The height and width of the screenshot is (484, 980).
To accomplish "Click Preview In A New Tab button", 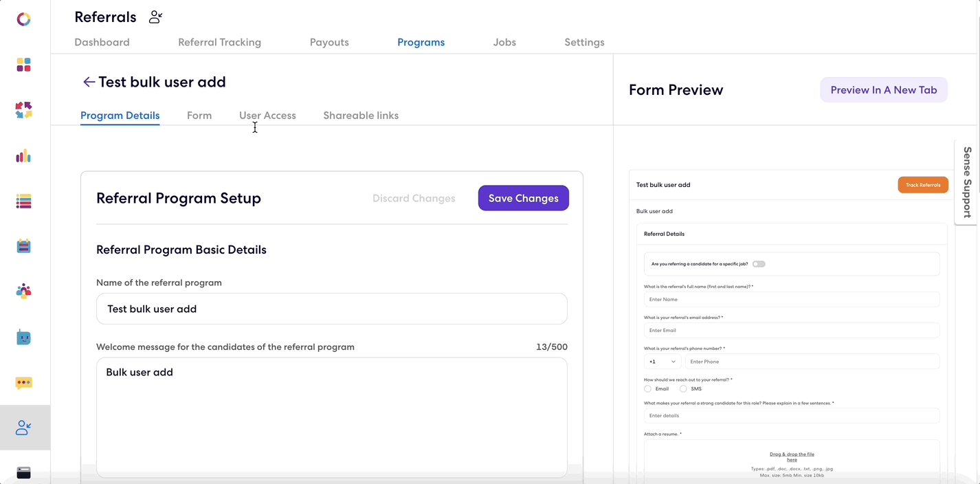I will pos(884,90).
